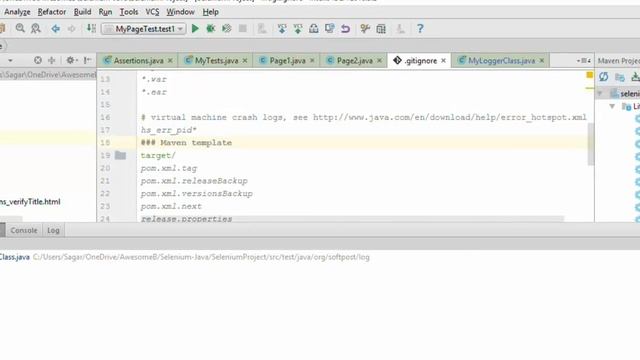Close the Page1.java tab
Screen dimensions: 640x360
pos(312,60)
